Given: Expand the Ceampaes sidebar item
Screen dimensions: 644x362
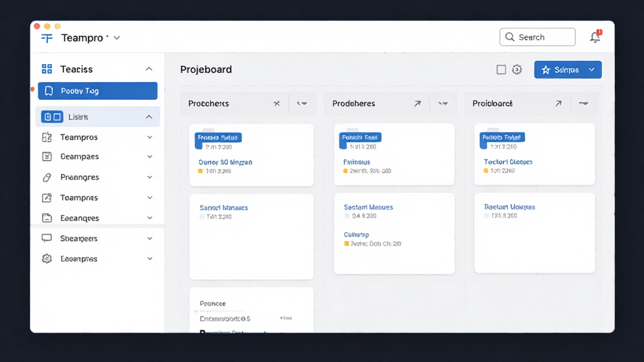Looking at the screenshot, I should pyautogui.click(x=150, y=156).
